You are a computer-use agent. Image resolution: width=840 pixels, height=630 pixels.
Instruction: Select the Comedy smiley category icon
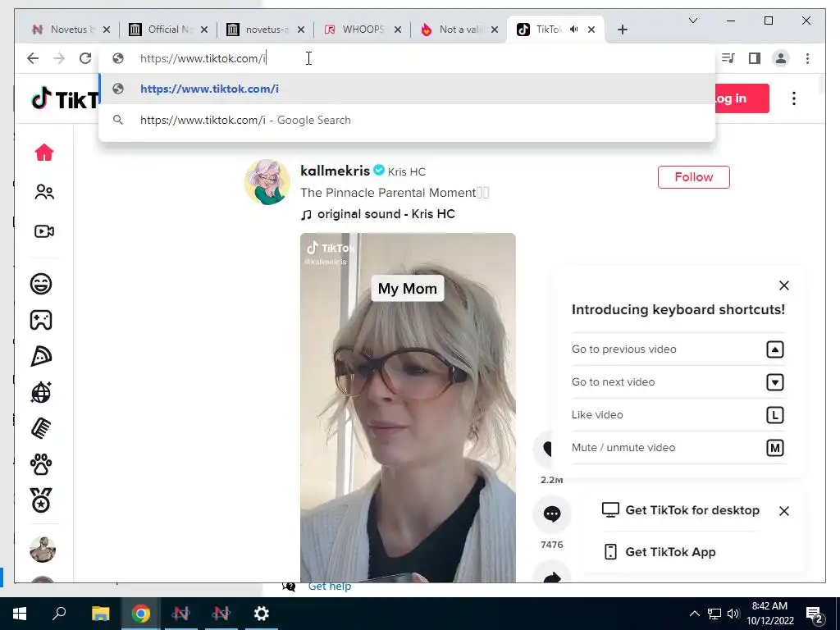(x=41, y=284)
